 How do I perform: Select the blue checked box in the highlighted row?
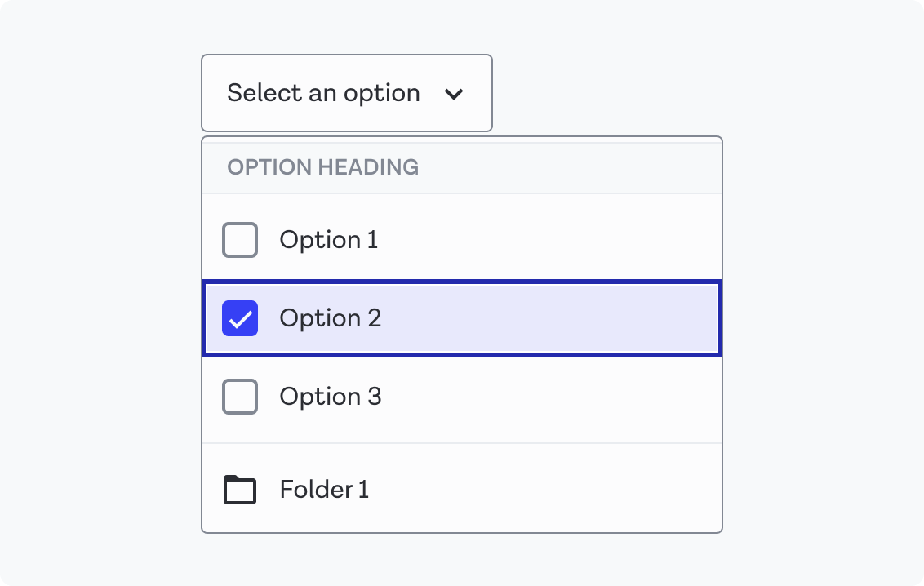click(239, 318)
